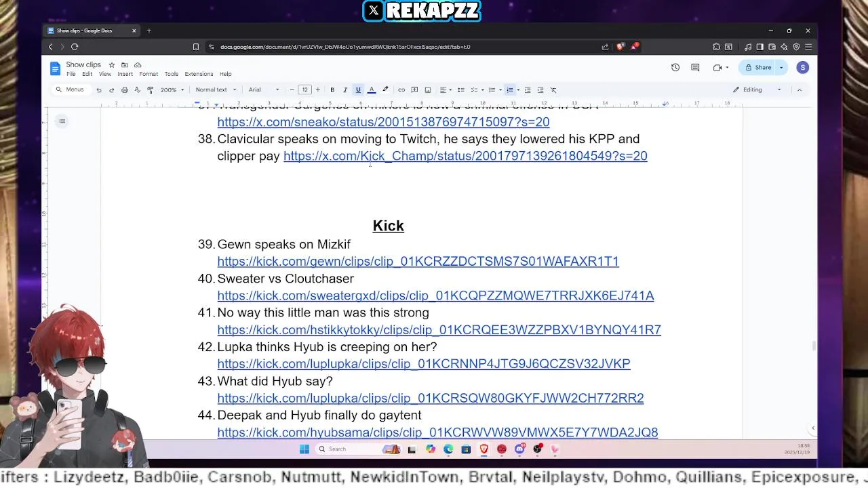The height and width of the screenshot is (488, 868).
Task: Open the Tools menu
Action: pyautogui.click(x=172, y=74)
